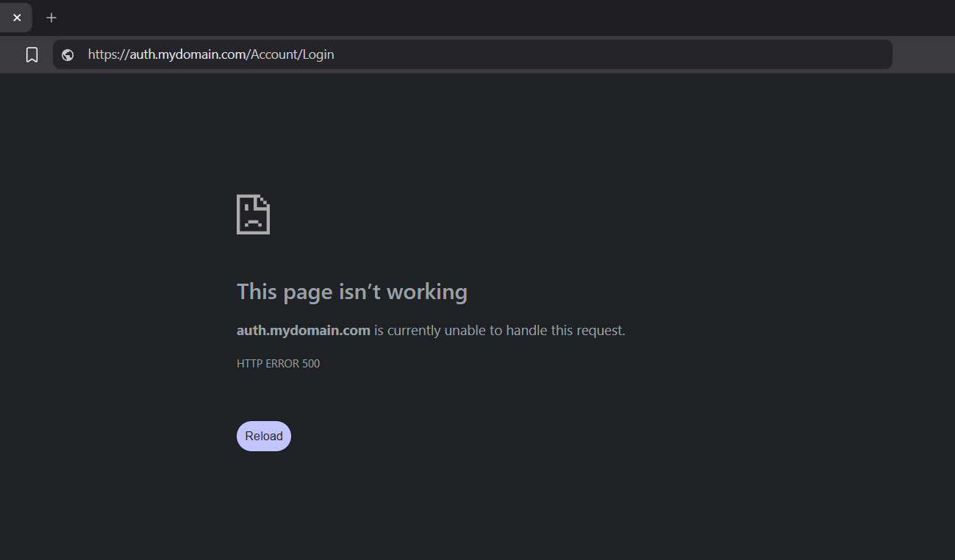Click the word "working" in the heading

426,292
